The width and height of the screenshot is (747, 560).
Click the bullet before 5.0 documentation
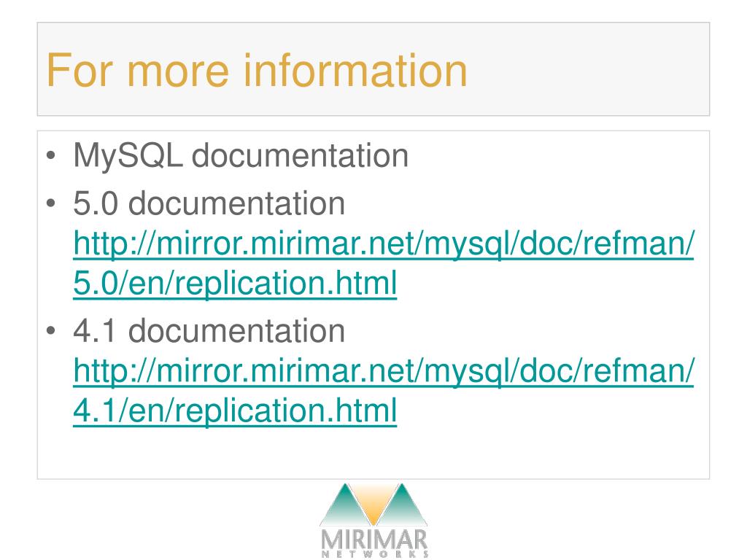click(51, 203)
